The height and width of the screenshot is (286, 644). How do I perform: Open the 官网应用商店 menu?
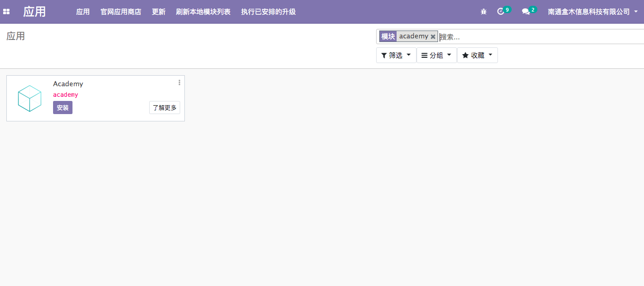121,12
